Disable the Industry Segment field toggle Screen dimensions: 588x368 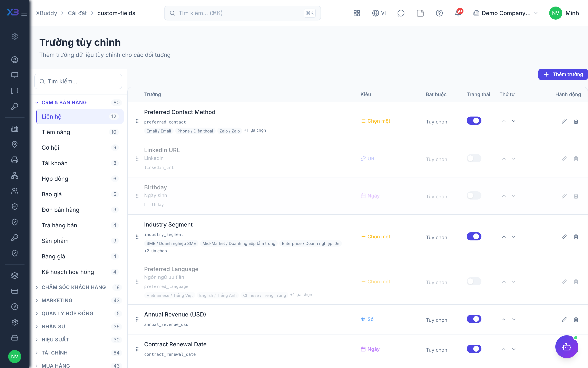[474, 236]
